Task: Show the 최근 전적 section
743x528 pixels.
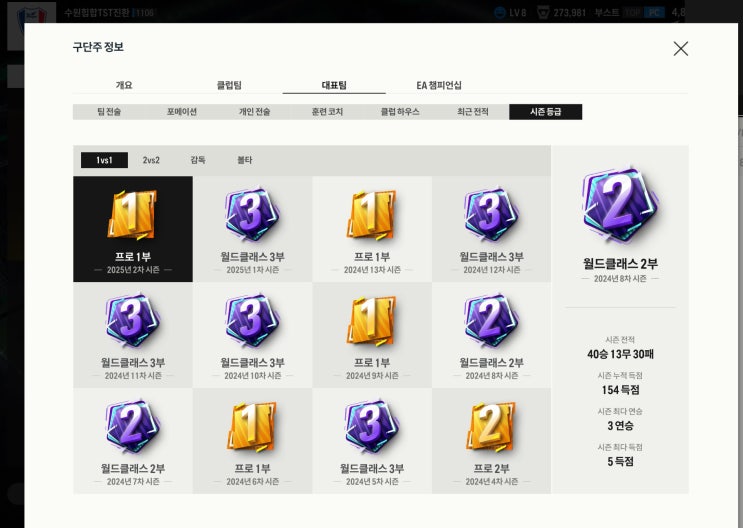Action: pyautogui.click(x=472, y=112)
